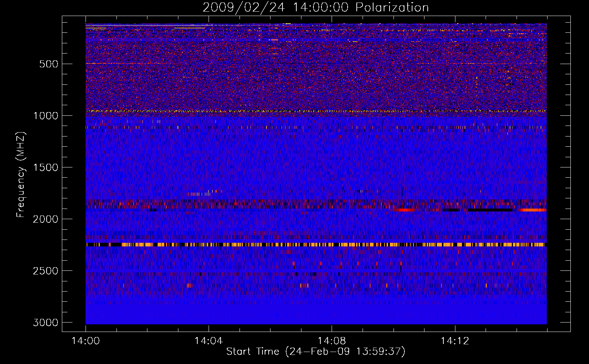Click the 14:08 time tick label
Image resolution: width=589 pixels, height=364 pixels.
(332, 341)
